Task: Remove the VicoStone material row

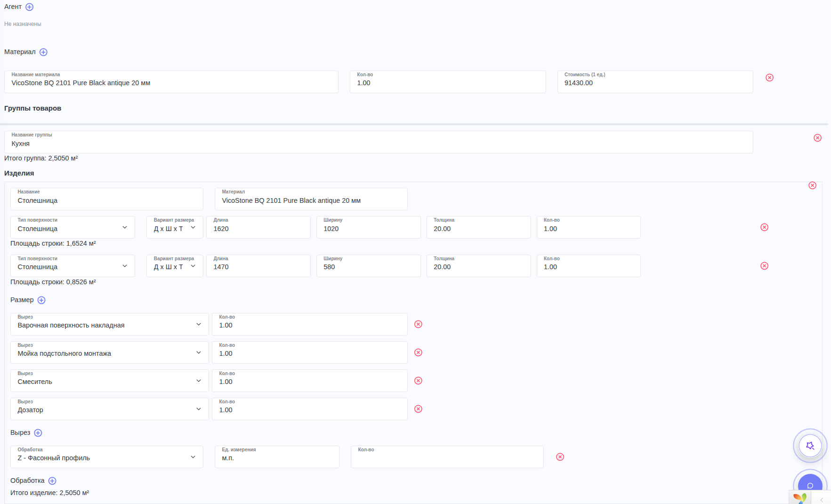Action: [769, 78]
